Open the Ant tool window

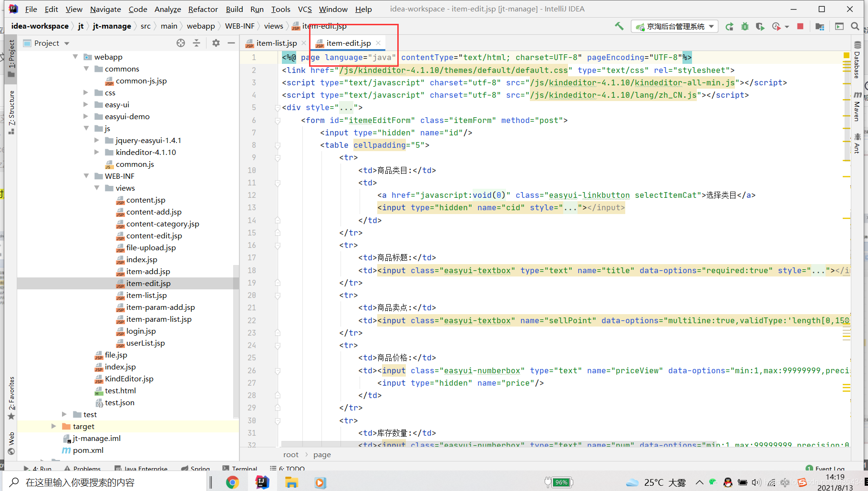857,143
